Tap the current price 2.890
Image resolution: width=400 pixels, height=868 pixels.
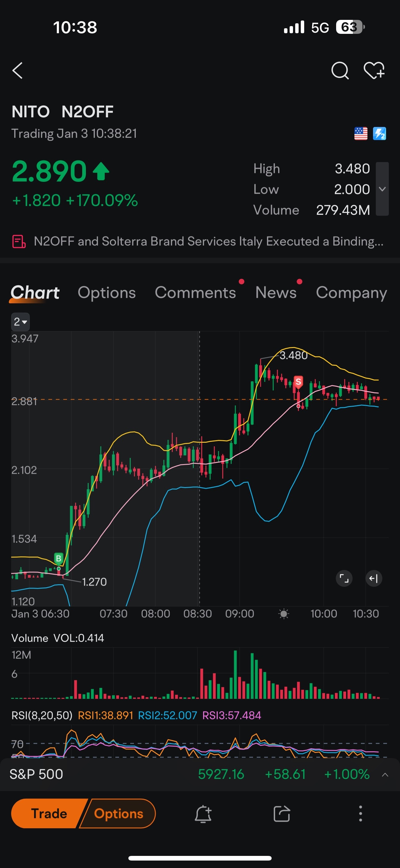pyautogui.click(x=49, y=171)
